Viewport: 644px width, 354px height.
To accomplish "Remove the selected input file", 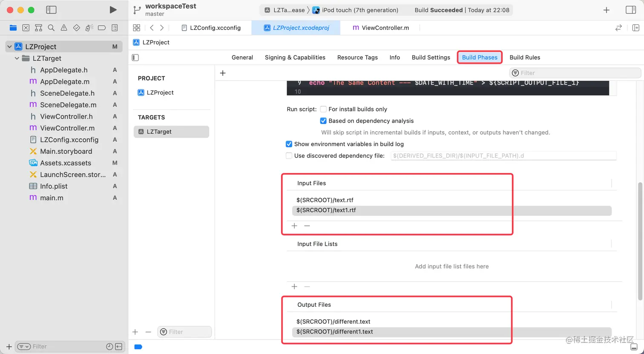I will (307, 226).
